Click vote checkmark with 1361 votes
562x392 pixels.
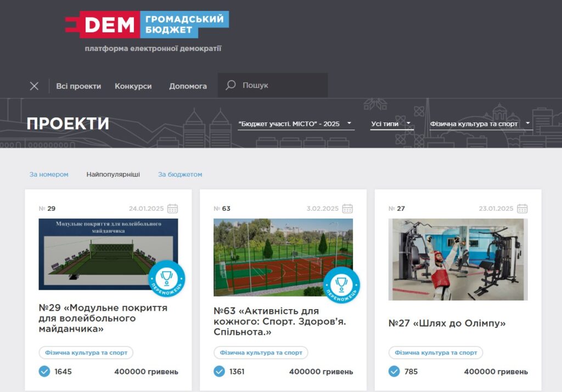pyautogui.click(x=219, y=372)
